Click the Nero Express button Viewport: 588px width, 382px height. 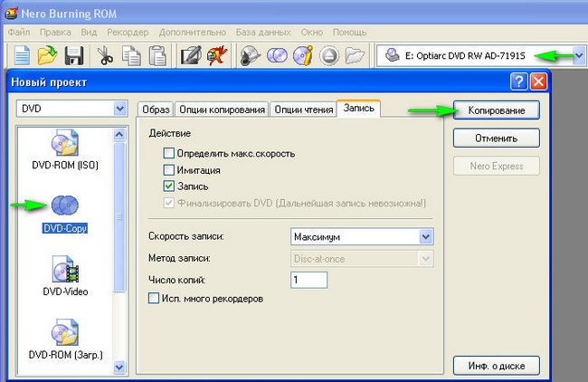(x=497, y=166)
